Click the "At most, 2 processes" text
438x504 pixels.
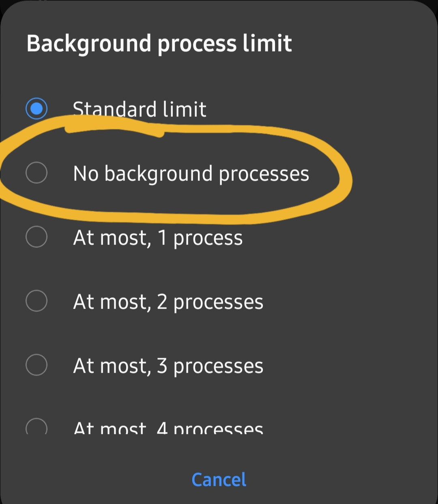click(x=168, y=302)
